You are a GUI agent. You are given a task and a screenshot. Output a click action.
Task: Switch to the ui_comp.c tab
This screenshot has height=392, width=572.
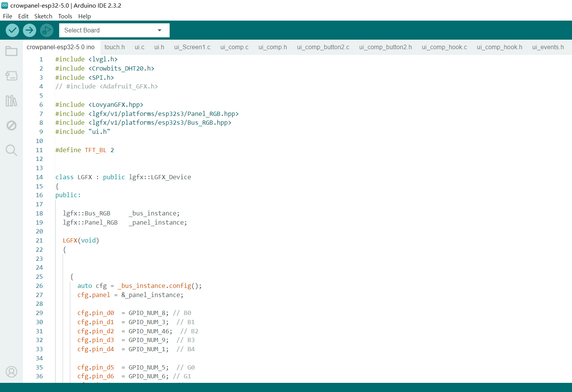coord(235,47)
